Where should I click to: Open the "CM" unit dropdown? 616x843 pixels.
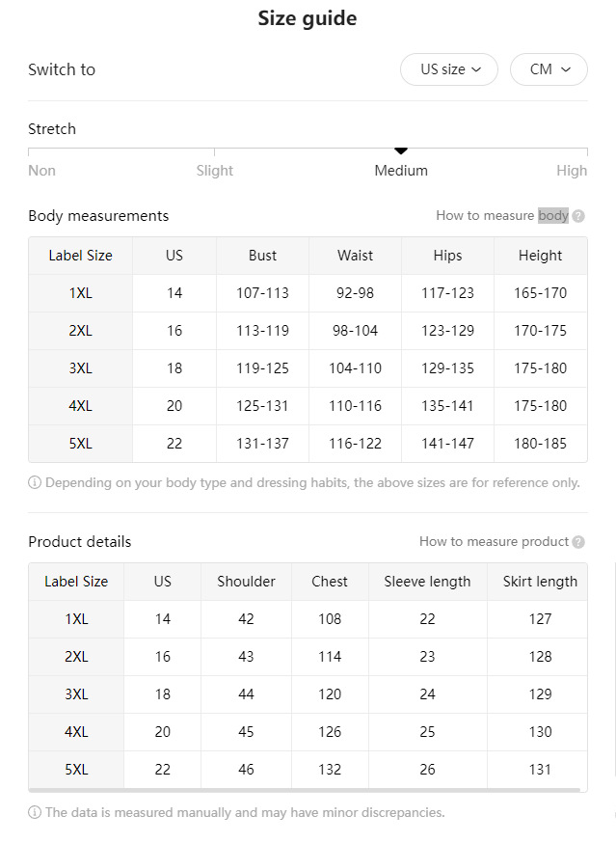pos(549,69)
